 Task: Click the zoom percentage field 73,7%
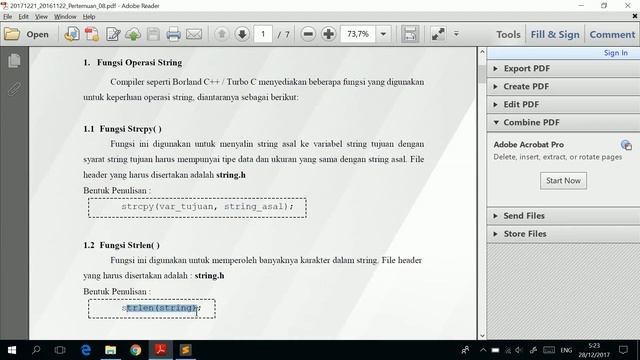(x=358, y=34)
